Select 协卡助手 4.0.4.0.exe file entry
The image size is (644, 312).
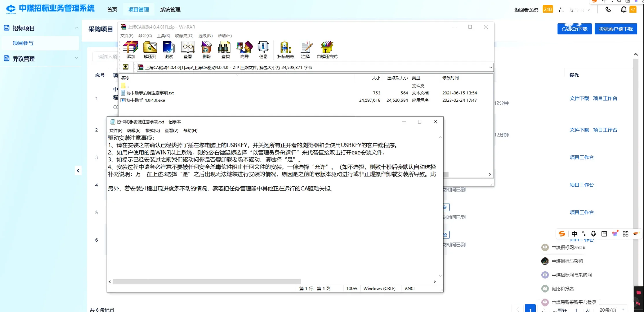(x=146, y=100)
